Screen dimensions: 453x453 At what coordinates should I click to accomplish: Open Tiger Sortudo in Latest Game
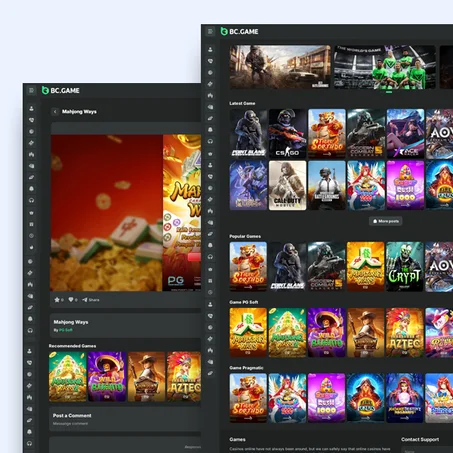(327, 133)
